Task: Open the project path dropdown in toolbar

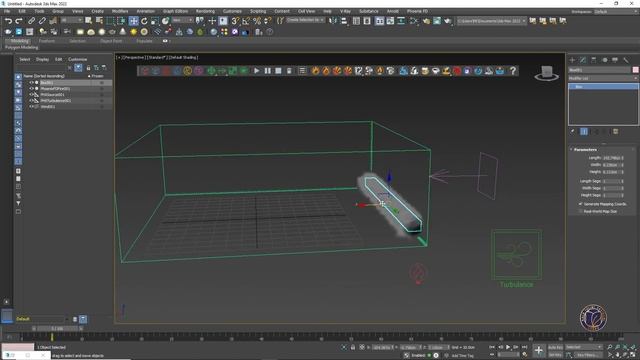Action: (491, 20)
